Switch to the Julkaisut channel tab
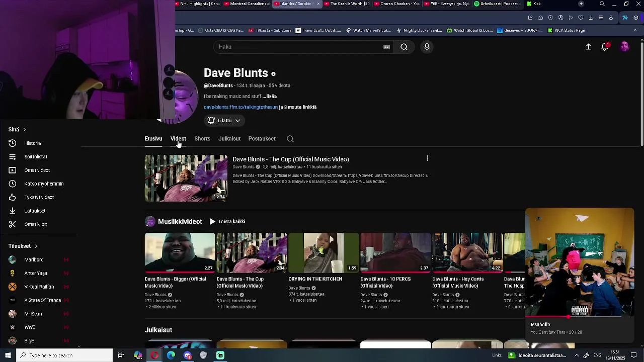This screenshot has width=644, height=362. 229,139
